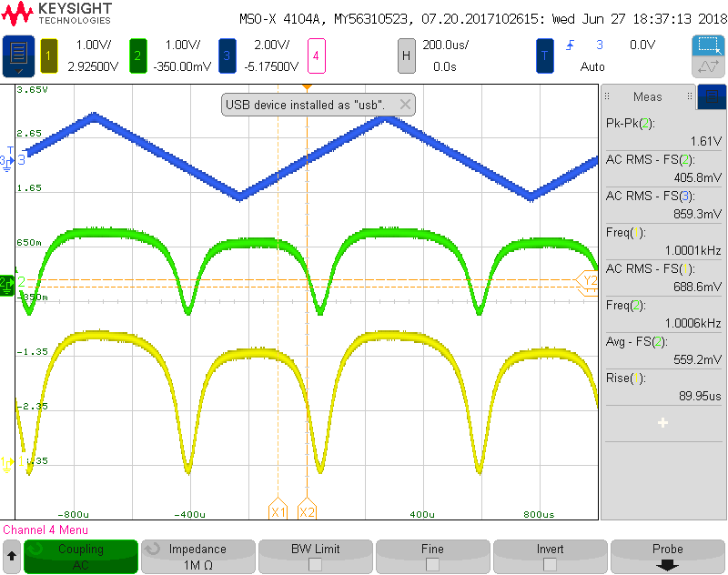Select the Freq(1) measurement entry

(x=663, y=241)
